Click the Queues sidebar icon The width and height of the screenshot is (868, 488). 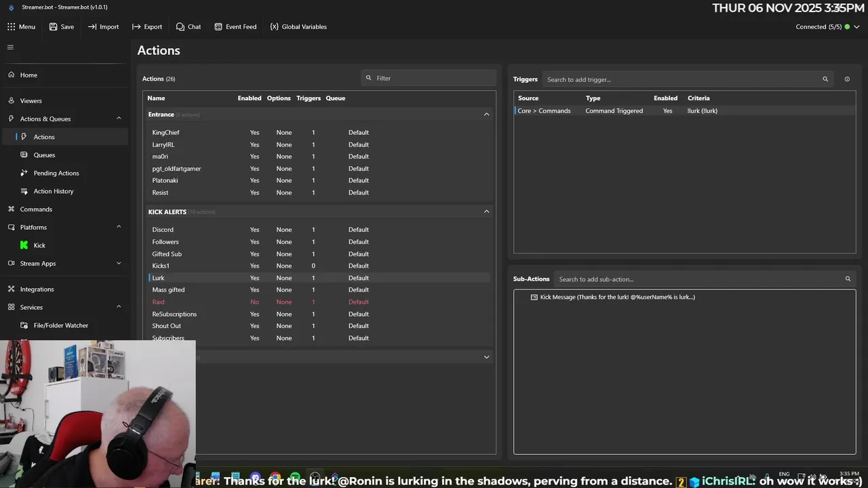[x=24, y=155]
